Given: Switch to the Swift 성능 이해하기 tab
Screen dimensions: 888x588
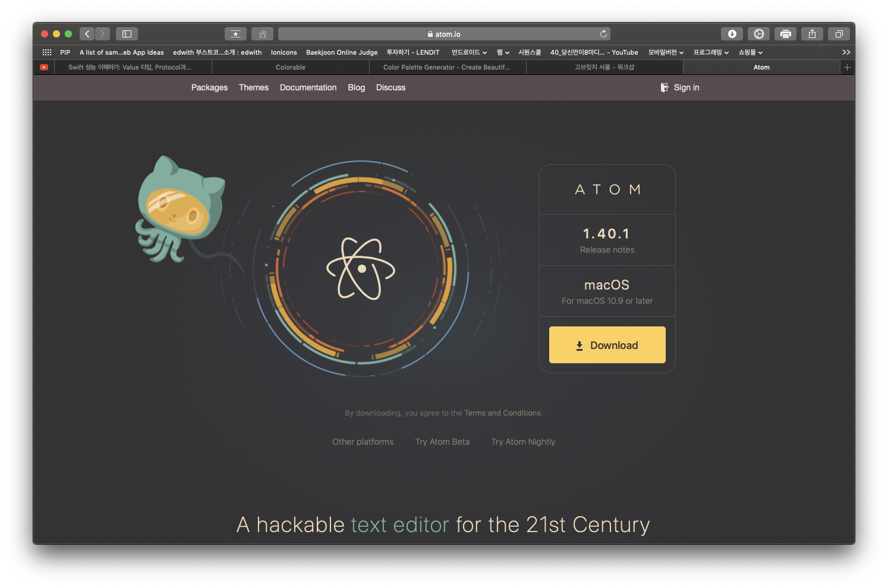Looking at the screenshot, I should click(133, 67).
